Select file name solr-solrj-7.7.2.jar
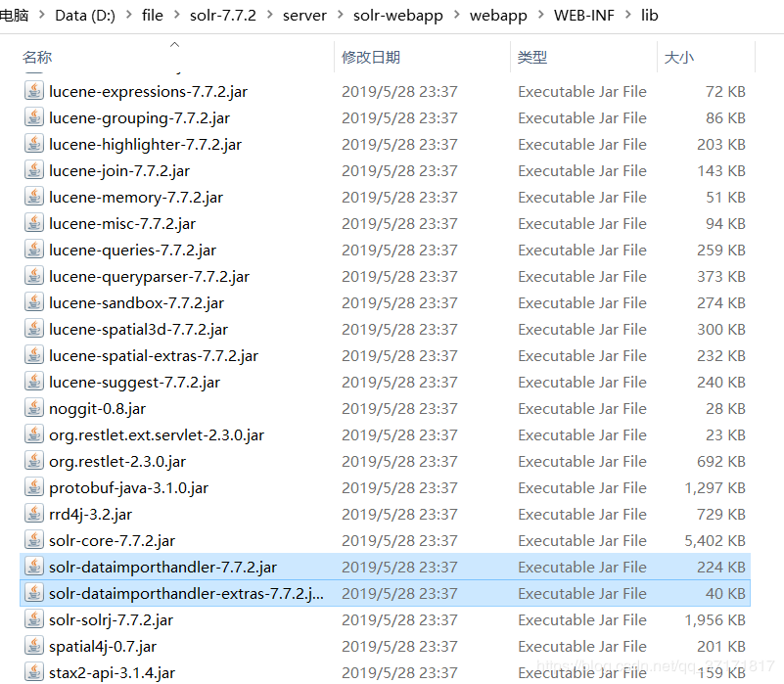This screenshot has width=784, height=684. (111, 620)
